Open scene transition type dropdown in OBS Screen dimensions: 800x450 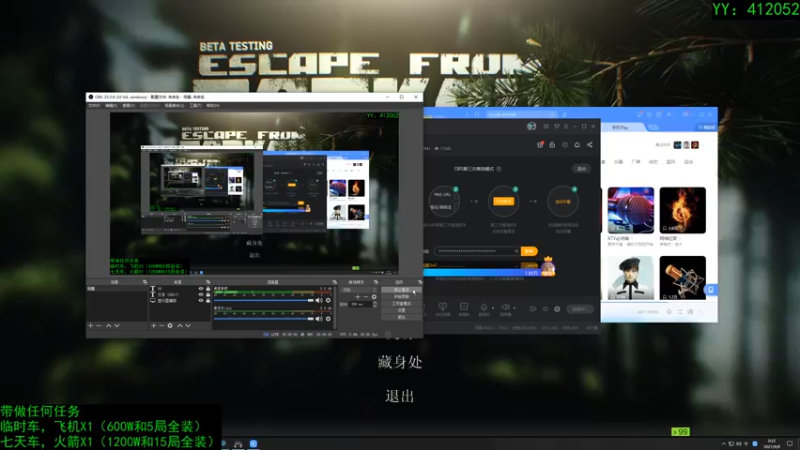coord(359,290)
